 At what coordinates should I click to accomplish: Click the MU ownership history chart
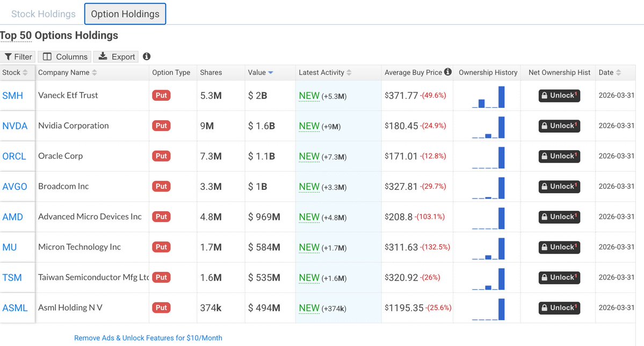point(488,248)
